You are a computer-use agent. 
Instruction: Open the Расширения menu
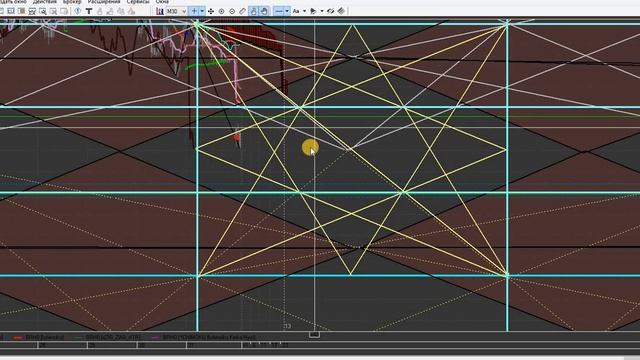(104, 2)
